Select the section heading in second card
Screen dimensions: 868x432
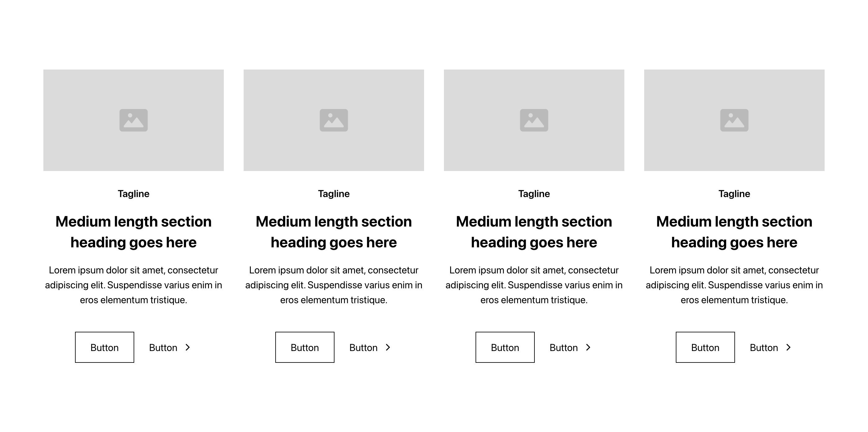pos(334,232)
